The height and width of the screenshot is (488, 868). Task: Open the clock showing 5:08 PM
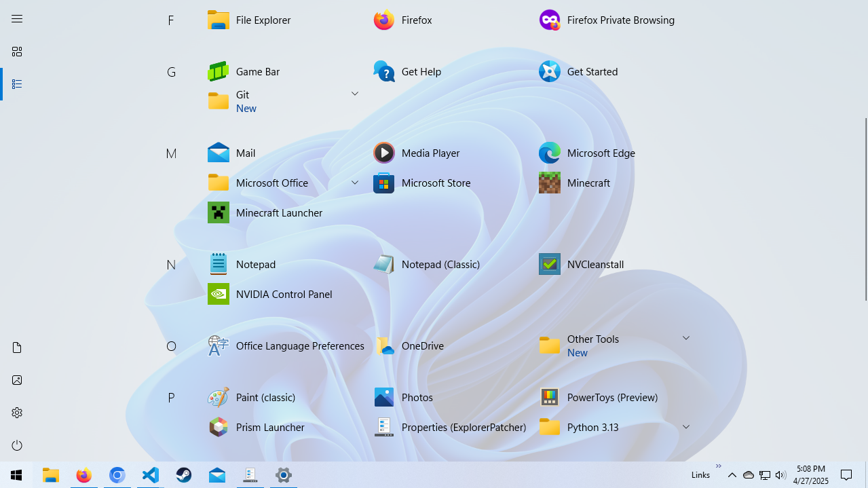(811, 475)
